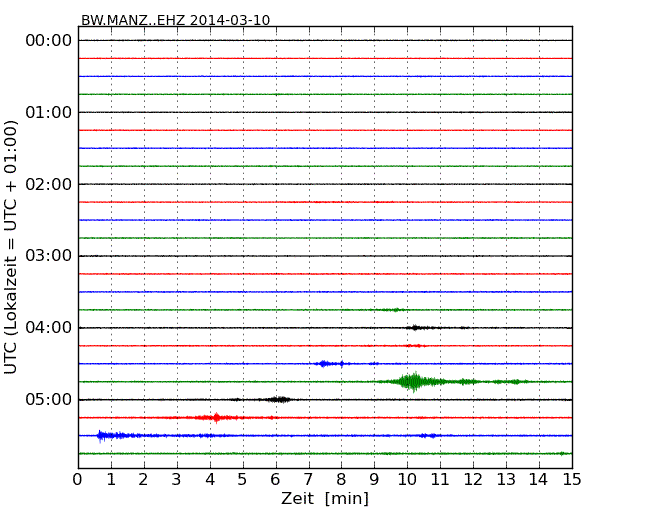Click the UTC Lokalzeit y-axis label
The image size is (650, 520).
pyautogui.click(x=12, y=247)
